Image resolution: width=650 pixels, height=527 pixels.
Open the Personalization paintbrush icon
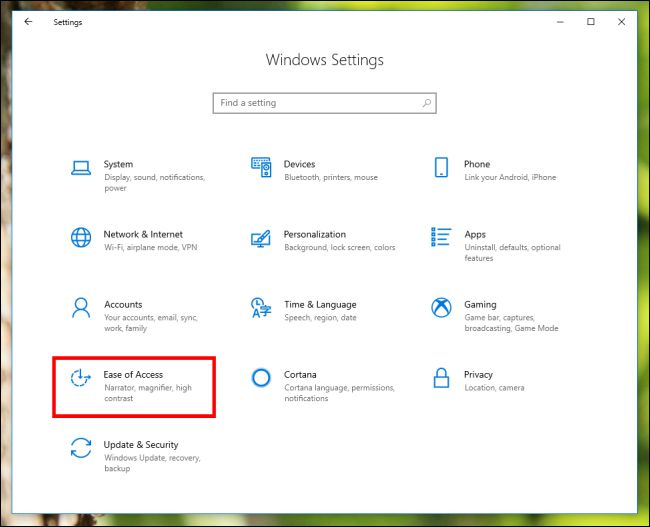(x=261, y=238)
